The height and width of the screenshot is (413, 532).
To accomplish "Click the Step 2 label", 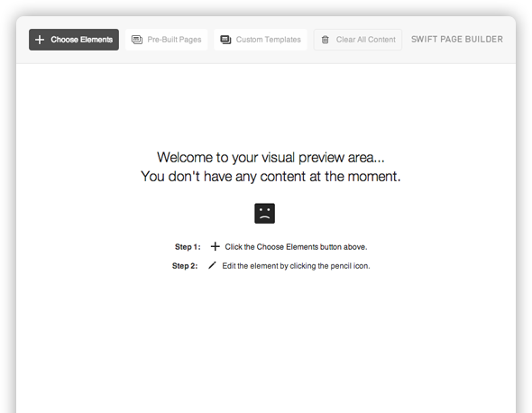I will click(x=185, y=266).
